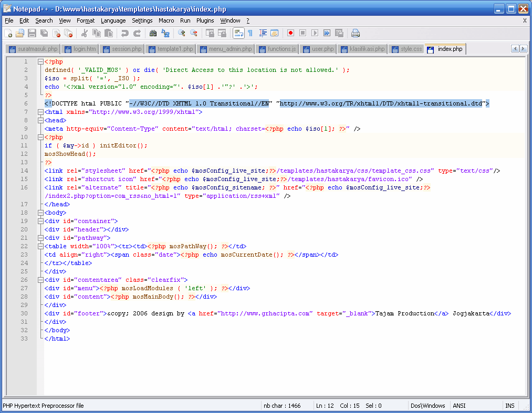Open the Format menu
532x413 pixels.
pos(86,20)
